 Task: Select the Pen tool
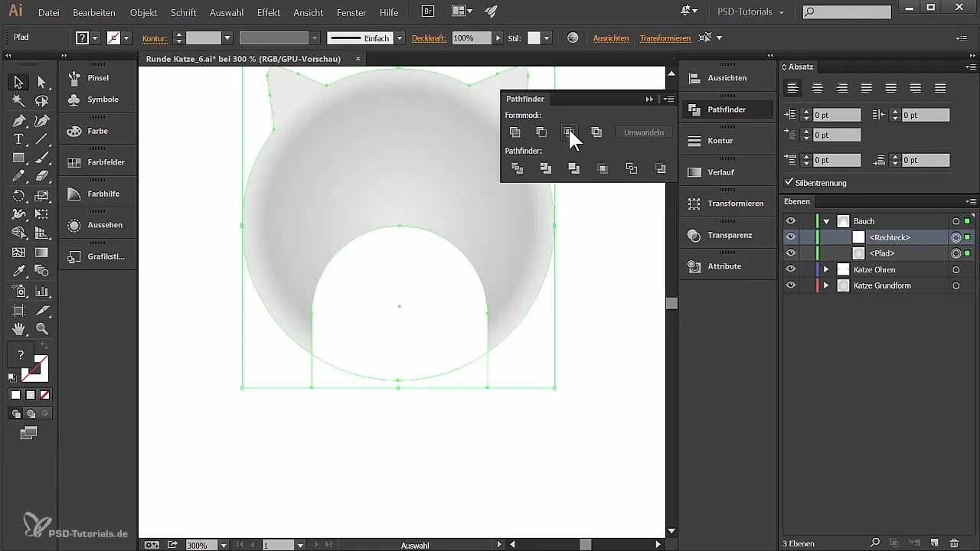tap(18, 120)
